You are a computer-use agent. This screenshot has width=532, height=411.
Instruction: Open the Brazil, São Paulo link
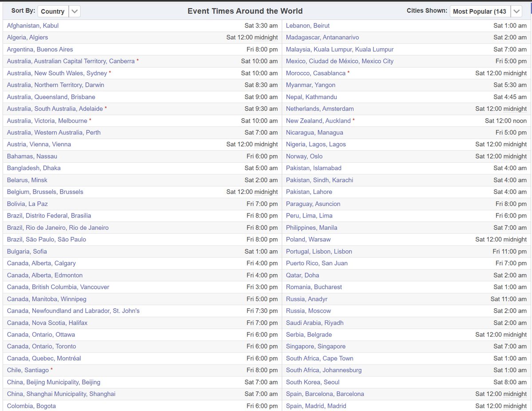pos(47,240)
